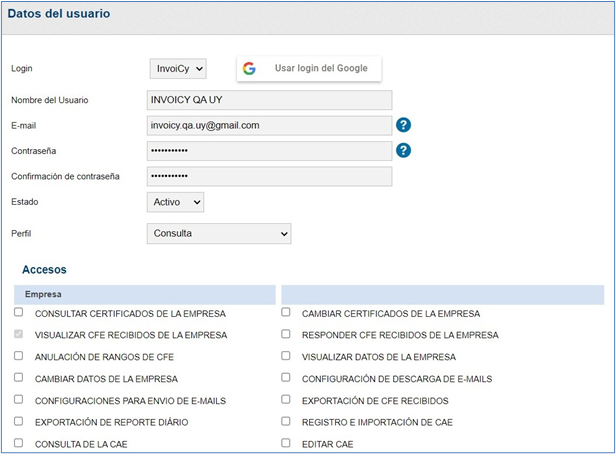Check Anulación de Rangos de CFE
This screenshot has height=454, width=616.
(19, 357)
